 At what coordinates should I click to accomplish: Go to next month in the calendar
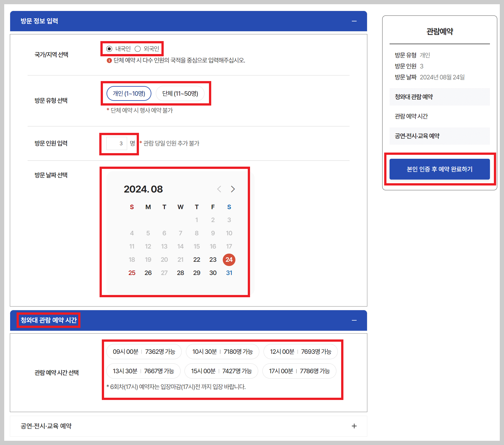[233, 189]
